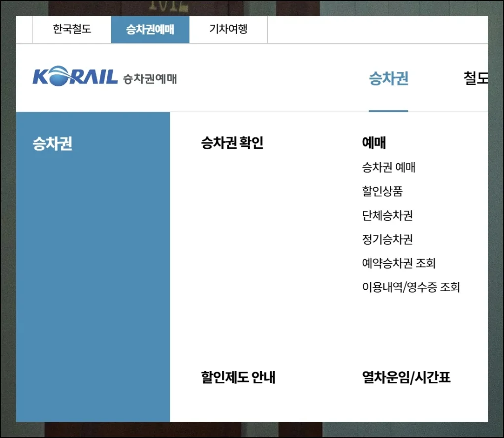
Task: Switch to the 한국철도 tab
Action: [71, 29]
